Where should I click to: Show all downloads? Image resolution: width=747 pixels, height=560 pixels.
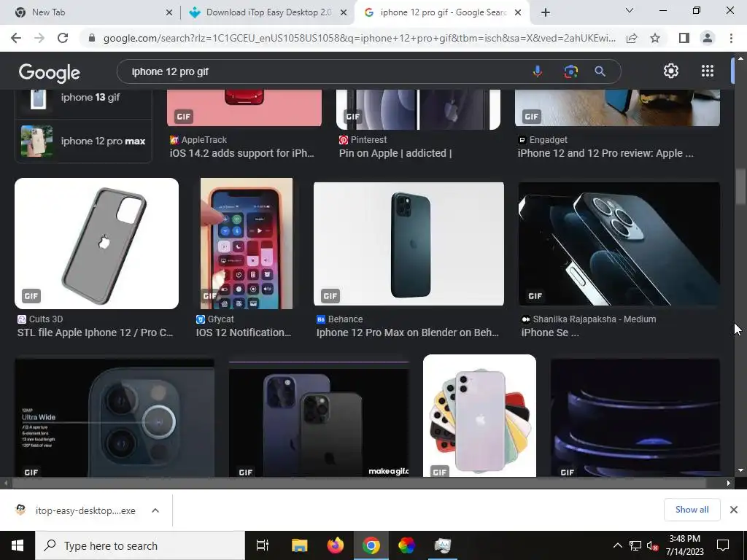692,510
